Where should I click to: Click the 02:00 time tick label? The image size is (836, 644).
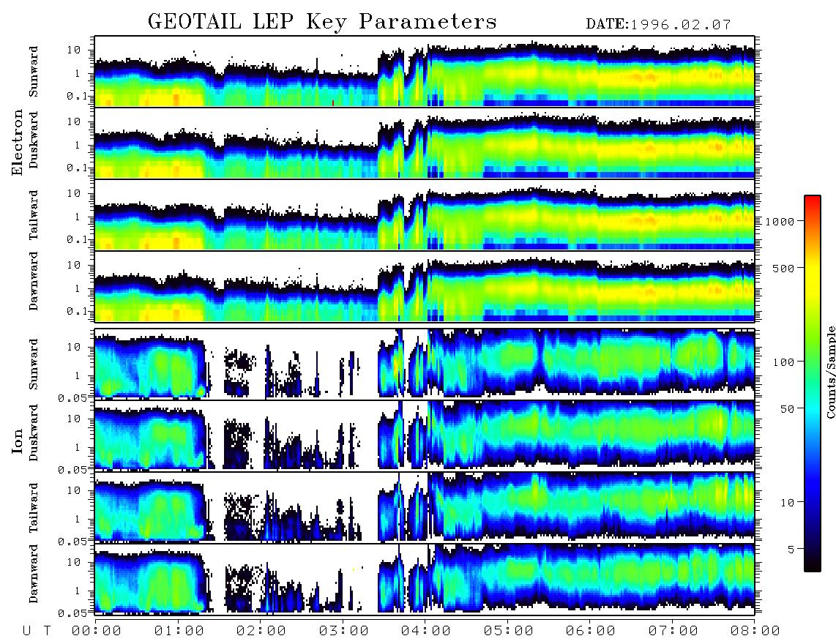click(x=261, y=631)
